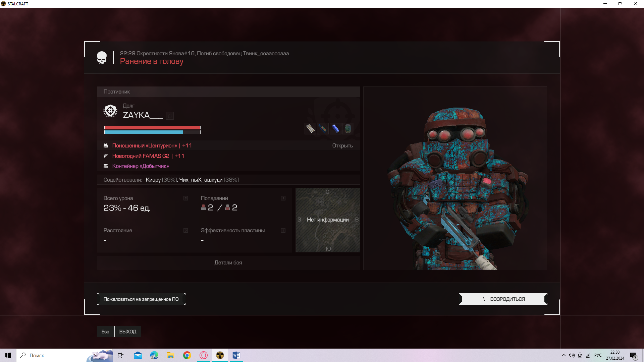Click the red enemy health bar

point(152,128)
